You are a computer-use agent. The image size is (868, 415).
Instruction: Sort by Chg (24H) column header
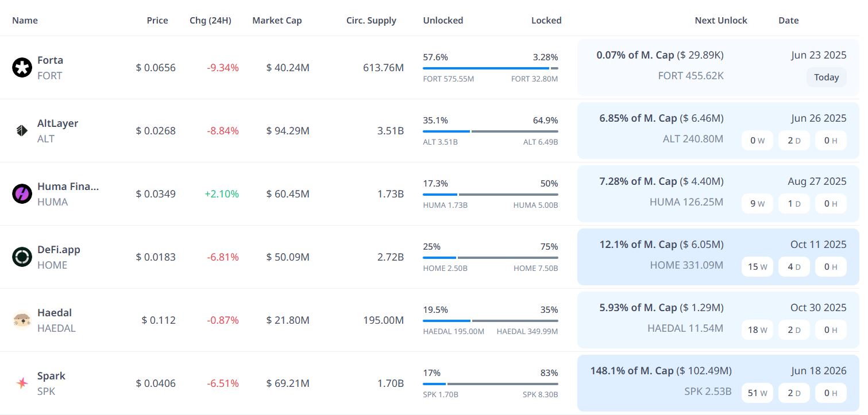tap(210, 20)
